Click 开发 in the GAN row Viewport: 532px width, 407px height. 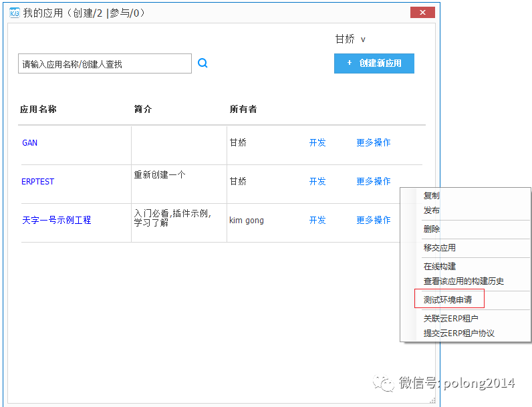pyautogui.click(x=317, y=142)
